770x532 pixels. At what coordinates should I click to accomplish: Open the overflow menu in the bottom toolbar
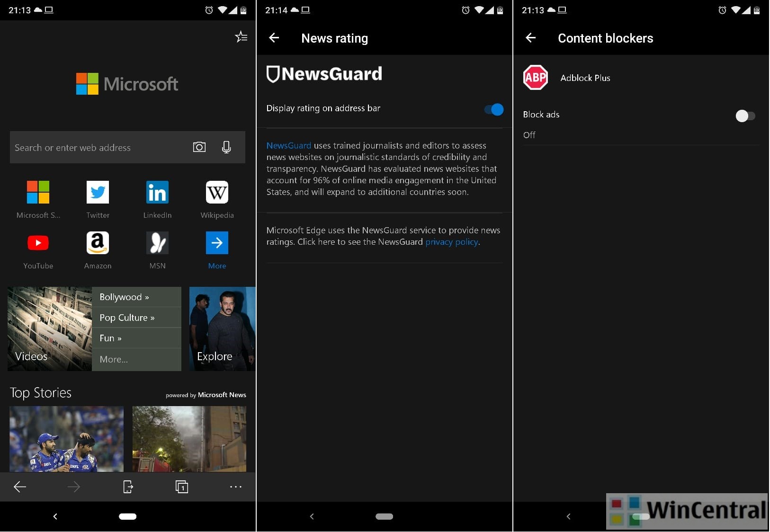point(235,487)
